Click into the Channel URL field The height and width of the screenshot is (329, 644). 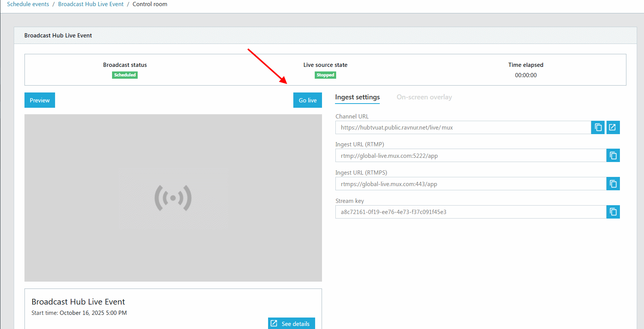(x=463, y=128)
